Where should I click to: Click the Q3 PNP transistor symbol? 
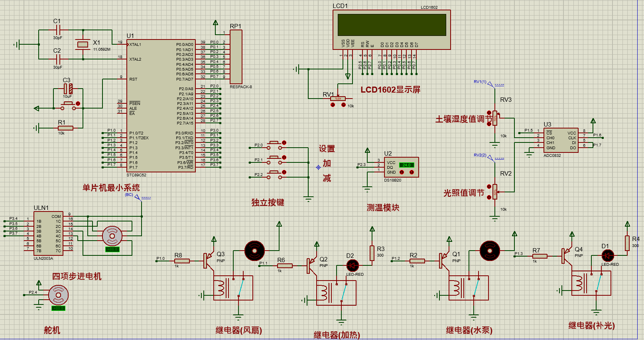[x=209, y=260]
